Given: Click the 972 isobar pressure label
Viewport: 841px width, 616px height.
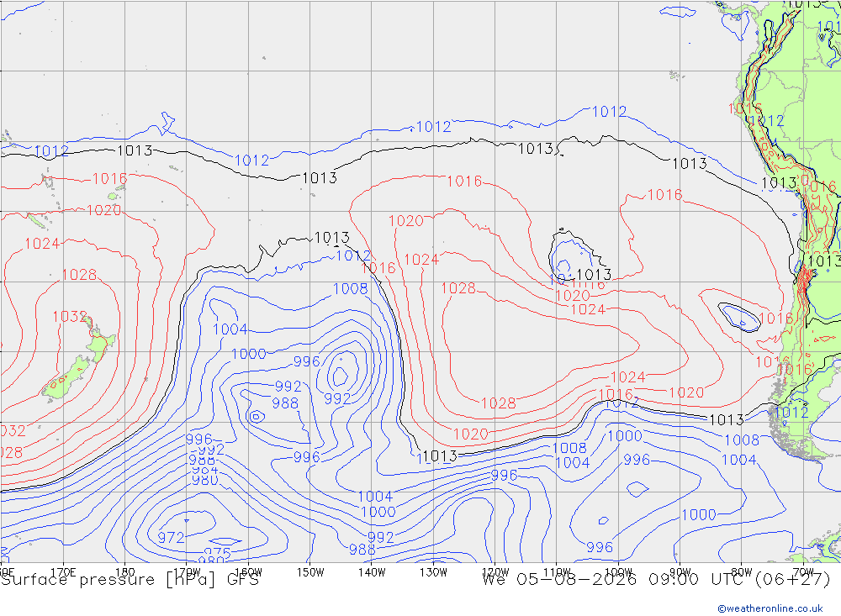Looking at the screenshot, I should point(171,537).
